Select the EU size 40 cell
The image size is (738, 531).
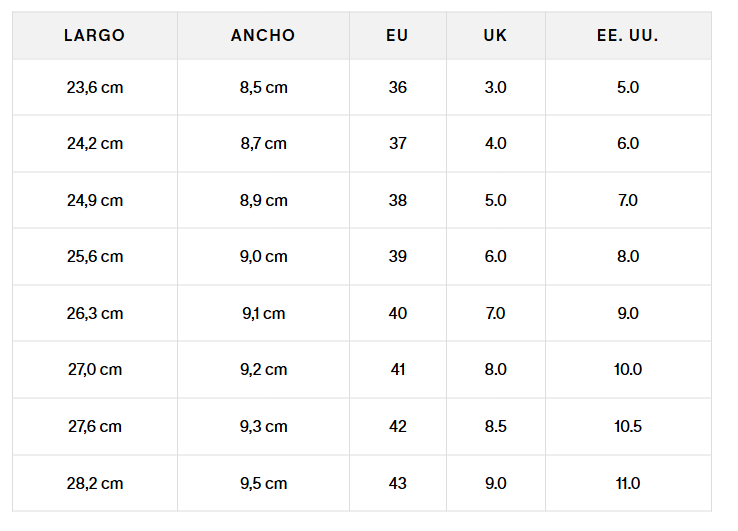[398, 313]
